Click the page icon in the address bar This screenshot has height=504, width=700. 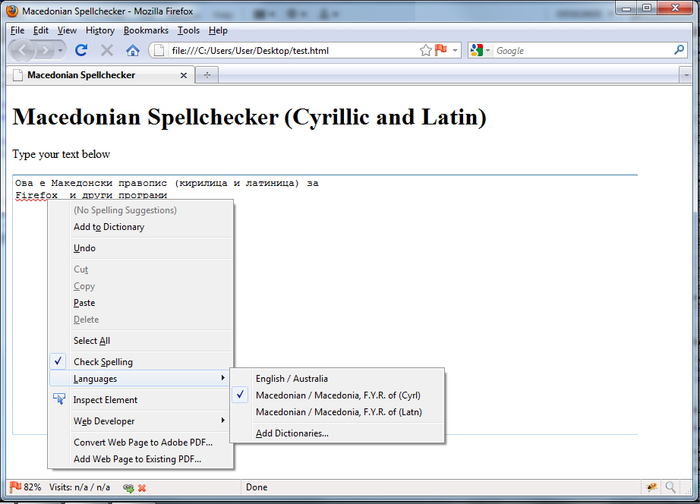pos(158,50)
